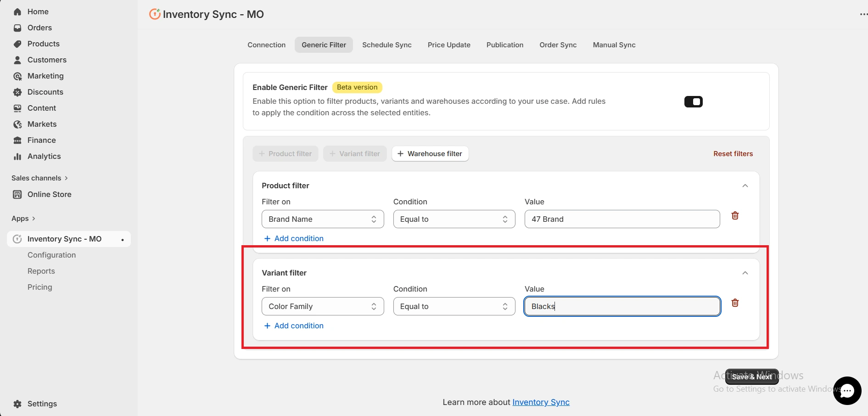Open the Settings gear icon

point(17,404)
